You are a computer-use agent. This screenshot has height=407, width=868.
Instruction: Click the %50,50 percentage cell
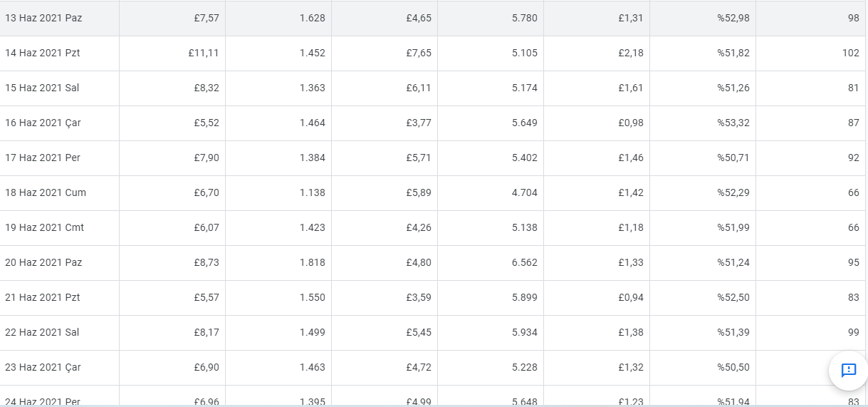pos(703,368)
